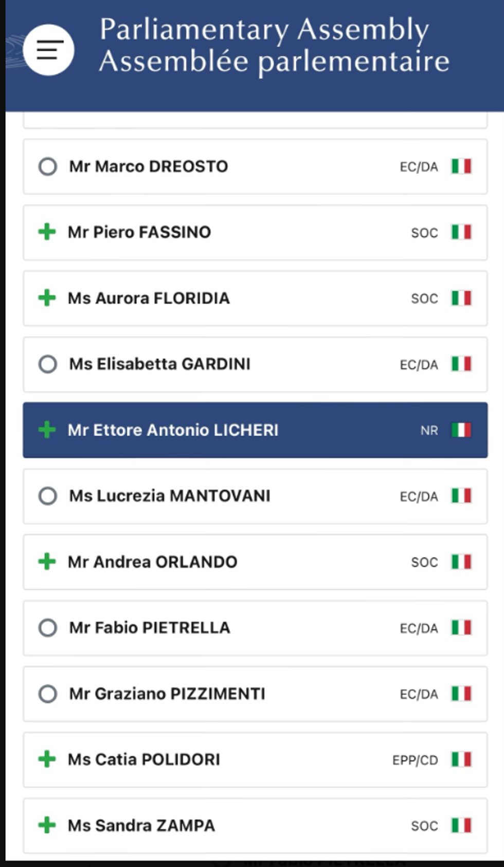Click NR group label for Ettore LICHERI
This screenshot has width=504, height=867.
point(429,431)
